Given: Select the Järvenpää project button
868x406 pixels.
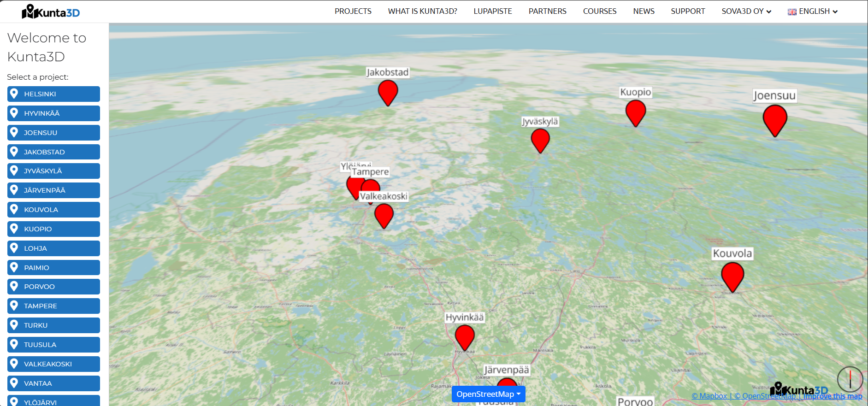Looking at the screenshot, I should pos(53,190).
